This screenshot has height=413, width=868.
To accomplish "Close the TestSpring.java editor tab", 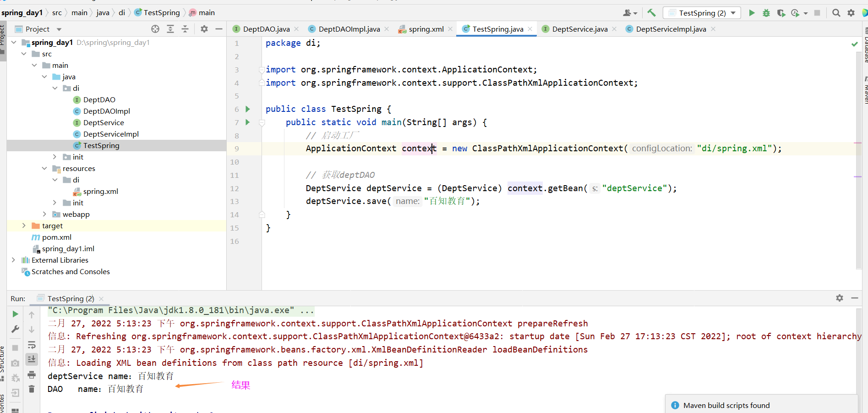I will tap(530, 29).
